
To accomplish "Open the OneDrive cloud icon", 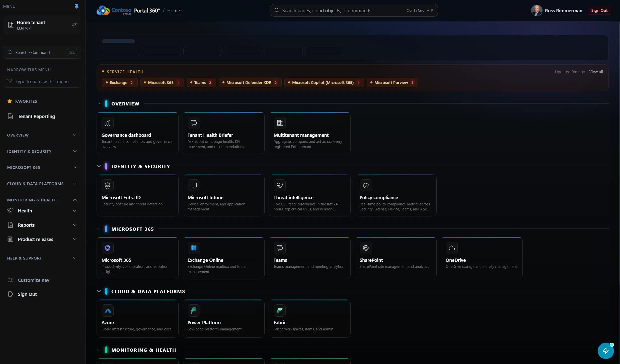I will (x=452, y=248).
